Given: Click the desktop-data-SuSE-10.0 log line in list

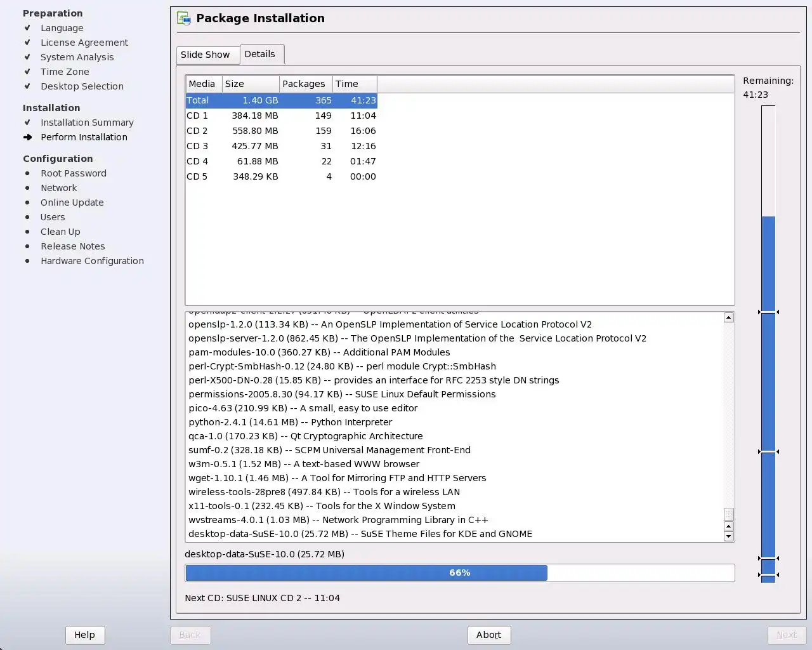Looking at the screenshot, I should coord(360,534).
